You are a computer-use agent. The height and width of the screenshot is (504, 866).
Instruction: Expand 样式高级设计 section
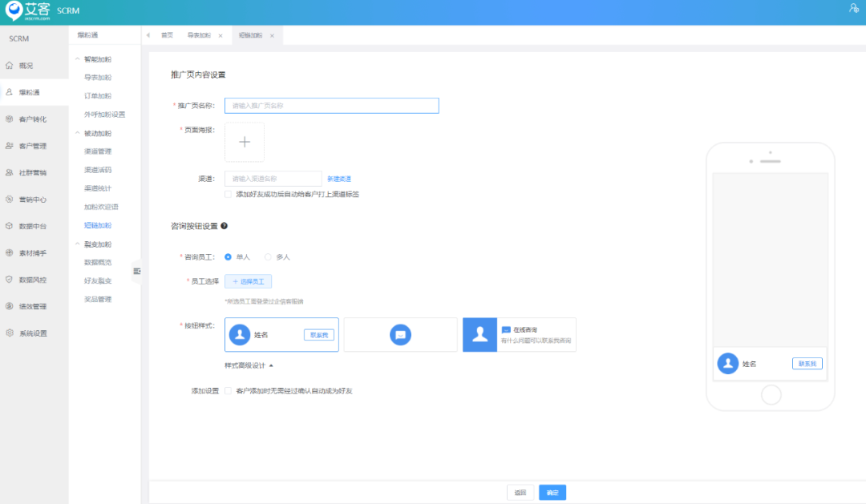coord(249,365)
